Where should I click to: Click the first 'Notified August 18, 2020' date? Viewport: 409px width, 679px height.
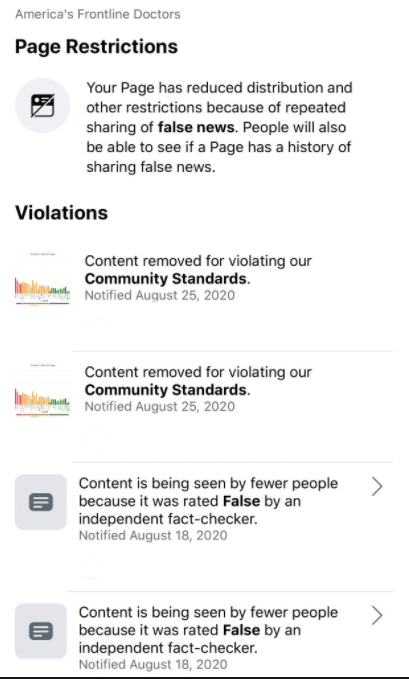[153, 536]
